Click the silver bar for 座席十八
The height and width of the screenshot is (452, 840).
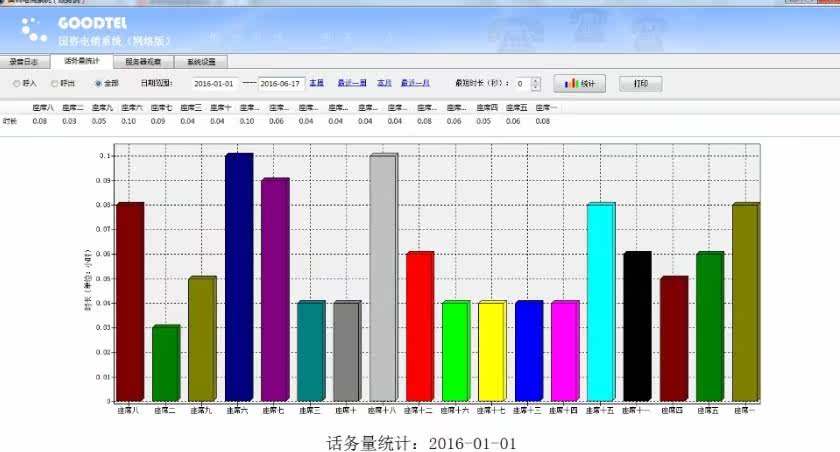[384, 277]
